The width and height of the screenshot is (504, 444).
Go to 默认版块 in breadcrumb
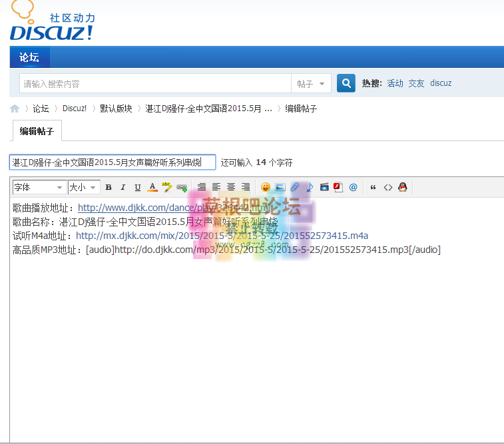point(116,109)
